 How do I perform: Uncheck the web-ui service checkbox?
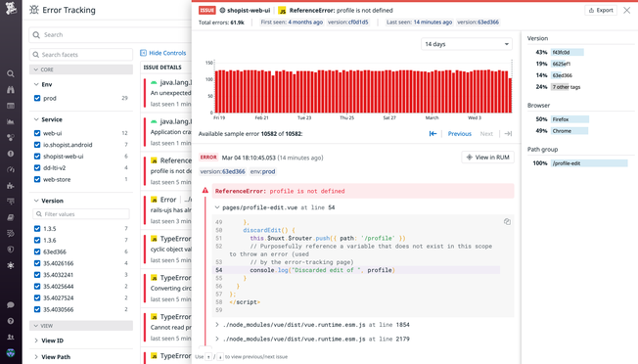point(37,133)
